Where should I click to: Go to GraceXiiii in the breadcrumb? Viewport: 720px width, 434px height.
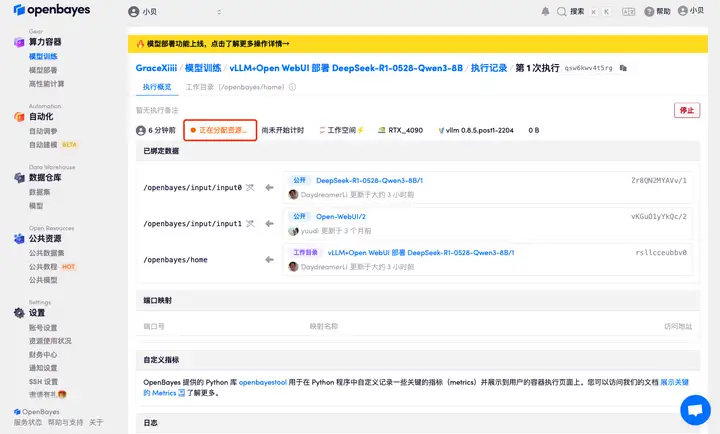tap(156, 68)
